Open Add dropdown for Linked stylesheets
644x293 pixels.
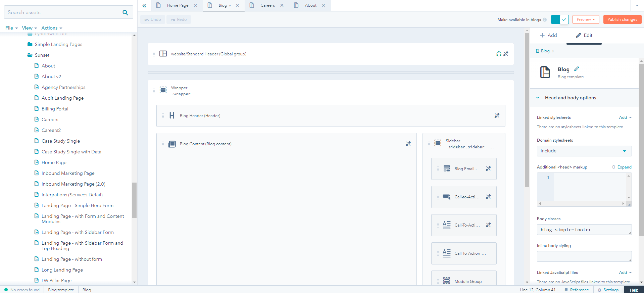pos(626,117)
